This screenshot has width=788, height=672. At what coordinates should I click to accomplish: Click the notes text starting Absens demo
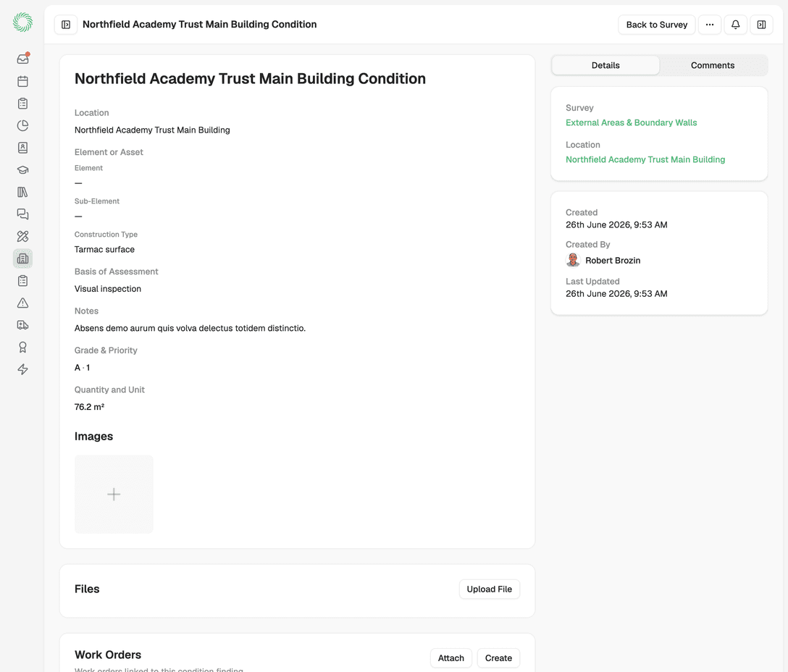pos(190,328)
